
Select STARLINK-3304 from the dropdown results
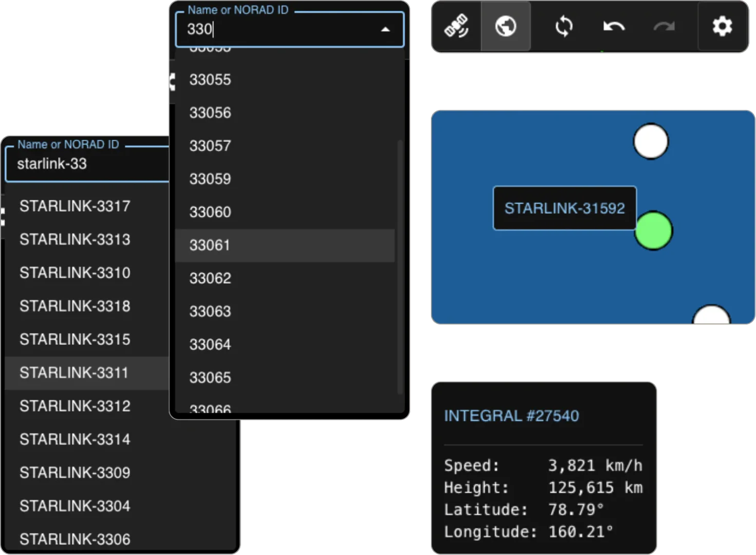pos(75,506)
